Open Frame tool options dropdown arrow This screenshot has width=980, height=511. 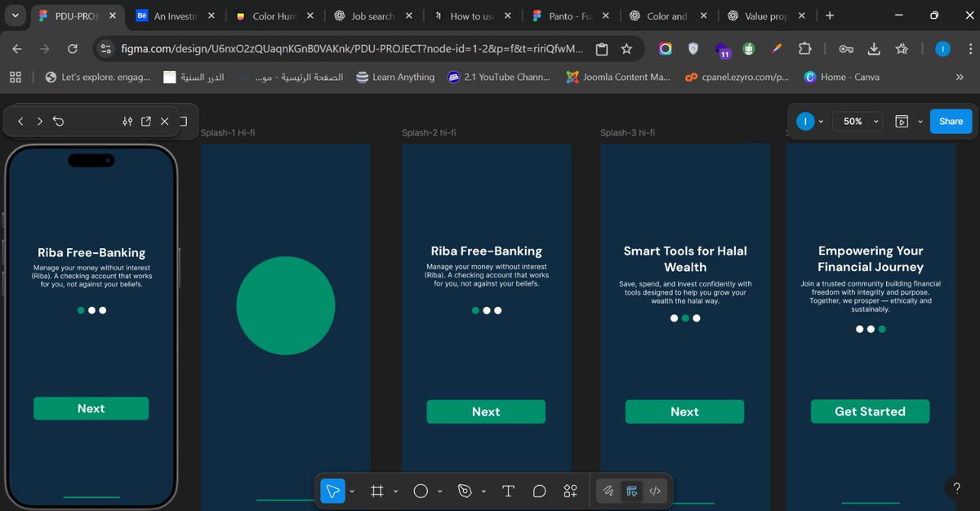click(396, 491)
